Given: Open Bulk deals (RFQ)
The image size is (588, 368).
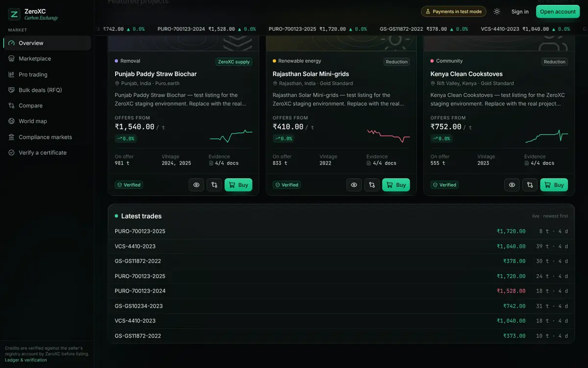Looking at the screenshot, I should click(x=47, y=90).
